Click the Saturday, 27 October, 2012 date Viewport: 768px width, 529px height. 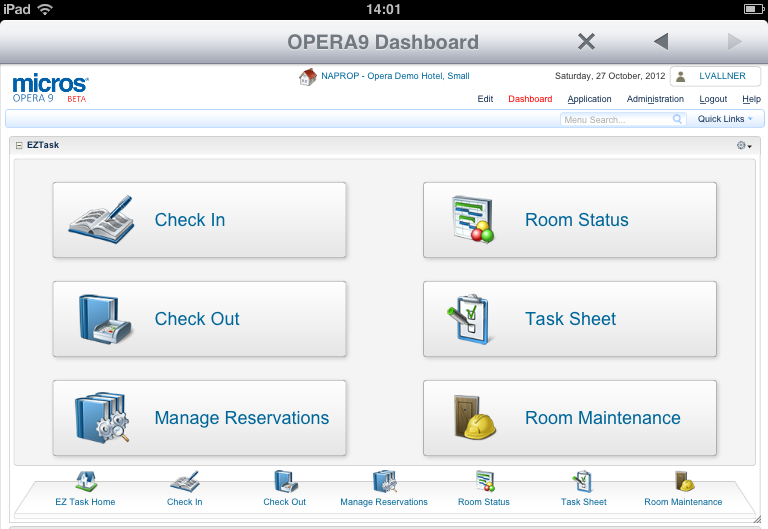(610, 76)
